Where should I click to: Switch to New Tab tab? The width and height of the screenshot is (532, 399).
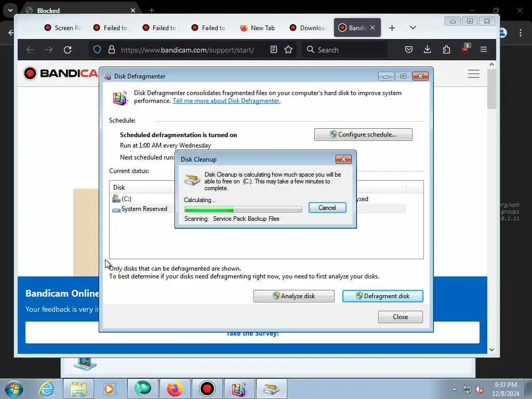coord(258,28)
